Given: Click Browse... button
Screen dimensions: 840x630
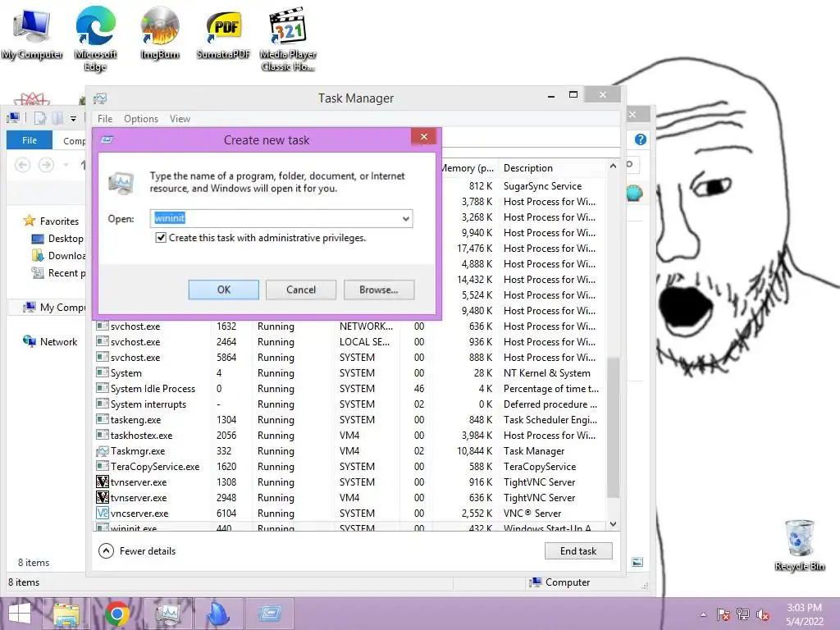Looking at the screenshot, I should 379,290.
